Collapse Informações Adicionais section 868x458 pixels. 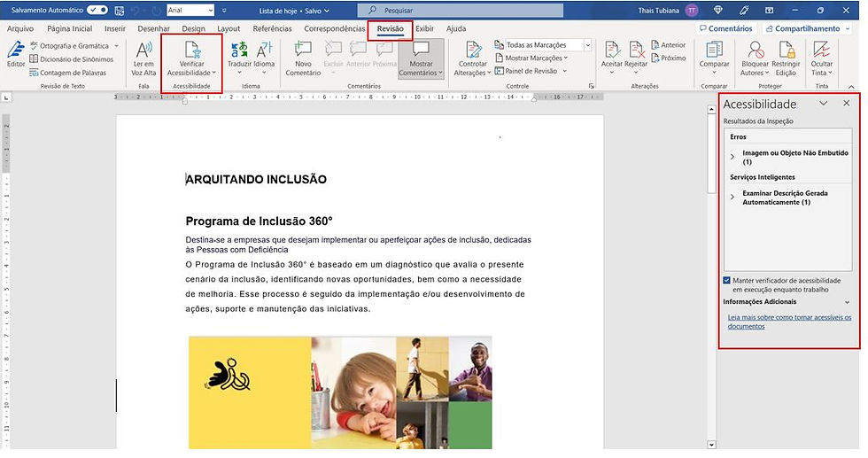847,302
